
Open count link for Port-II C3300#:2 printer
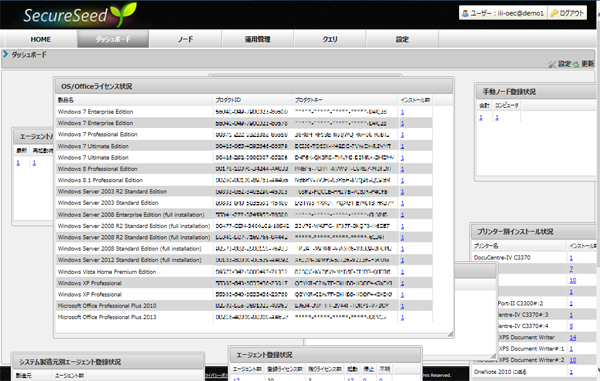tap(571, 303)
